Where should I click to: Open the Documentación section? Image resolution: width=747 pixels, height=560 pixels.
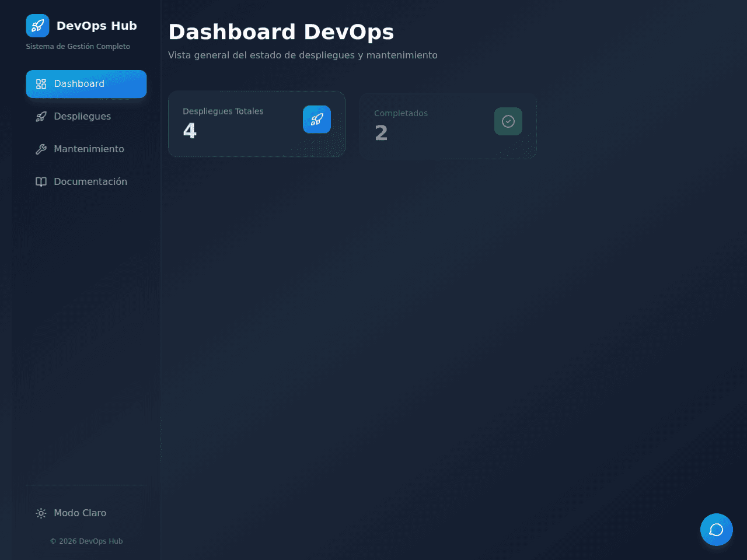pyautogui.click(x=86, y=182)
